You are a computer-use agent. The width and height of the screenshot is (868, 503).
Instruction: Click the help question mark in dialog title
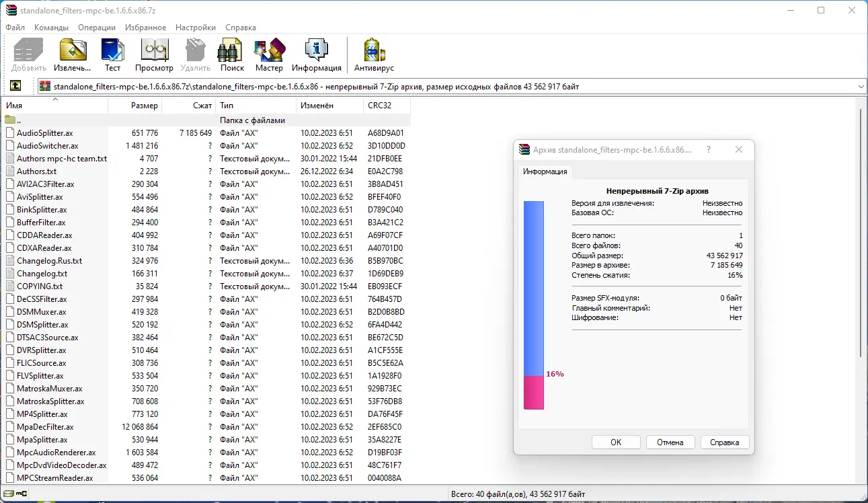click(x=709, y=150)
